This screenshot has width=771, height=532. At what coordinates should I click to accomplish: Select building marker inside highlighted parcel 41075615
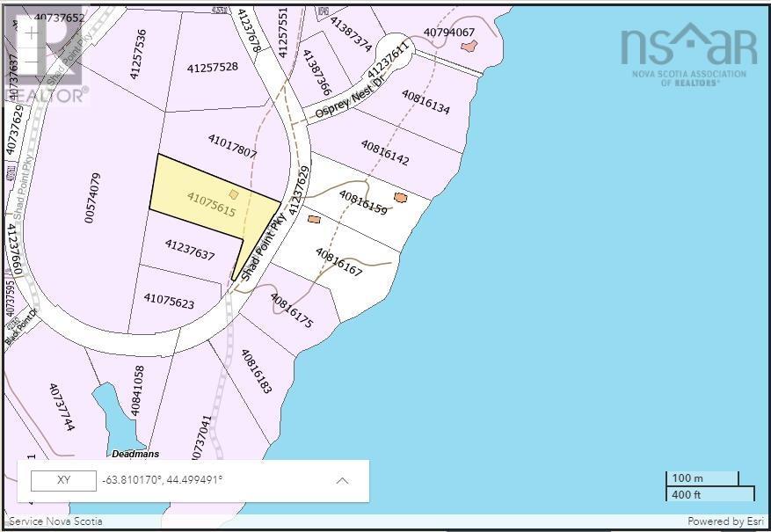click(234, 193)
